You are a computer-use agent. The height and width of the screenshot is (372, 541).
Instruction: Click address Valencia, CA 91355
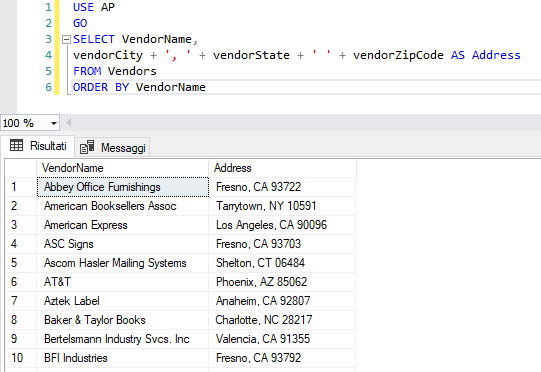tap(282, 339)
